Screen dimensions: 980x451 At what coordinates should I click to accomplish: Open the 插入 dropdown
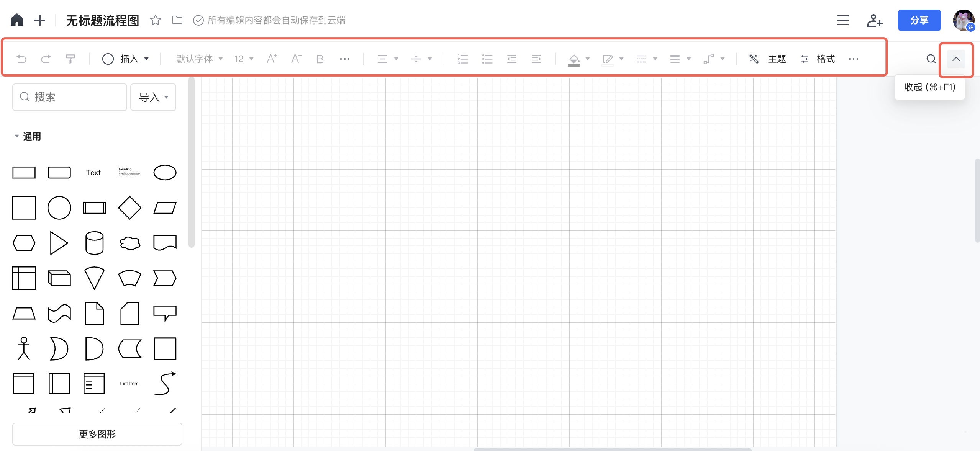126,59
